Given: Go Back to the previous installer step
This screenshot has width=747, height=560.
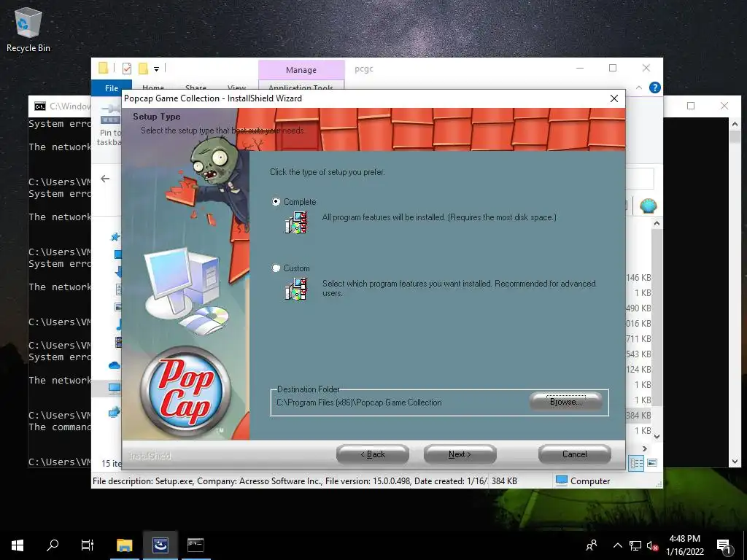Looking at the screenshot, I should (373, 454).
